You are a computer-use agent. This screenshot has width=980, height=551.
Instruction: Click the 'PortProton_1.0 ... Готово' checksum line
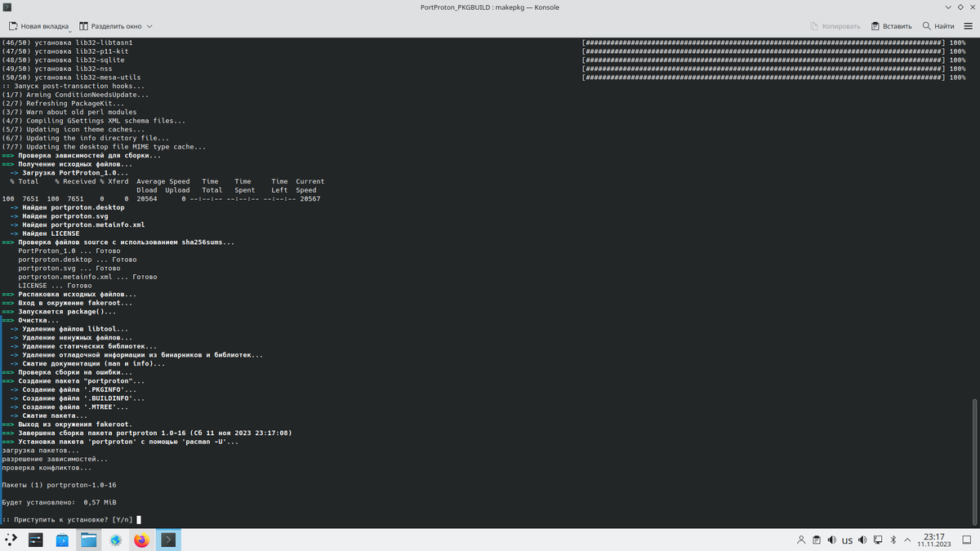(69, 251)
